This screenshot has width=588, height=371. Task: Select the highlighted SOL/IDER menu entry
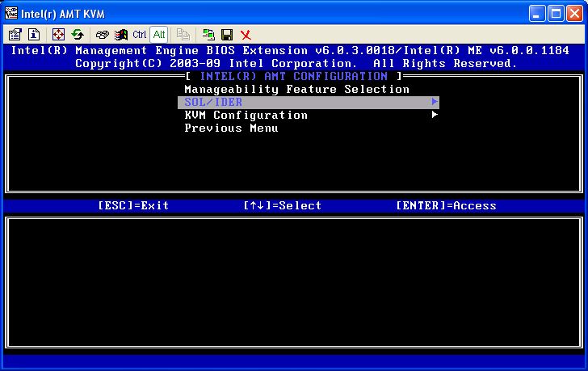pyautogui.click(x=213, y=102)
